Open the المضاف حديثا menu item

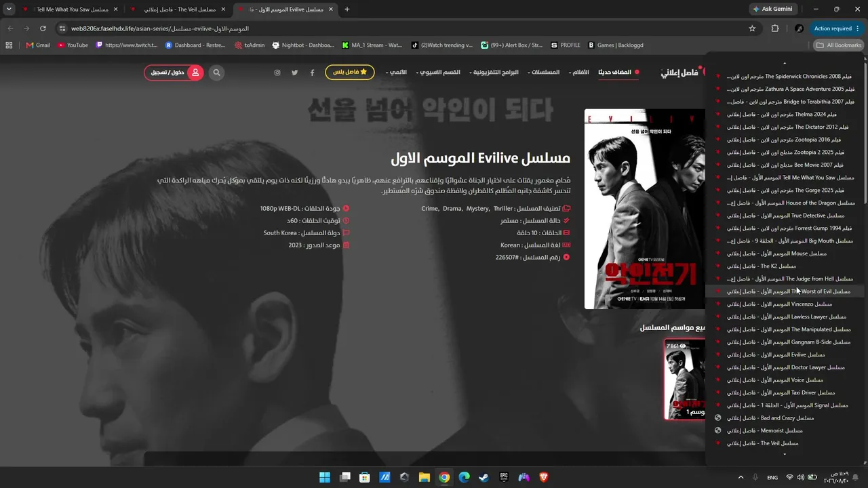click(618, 73)
